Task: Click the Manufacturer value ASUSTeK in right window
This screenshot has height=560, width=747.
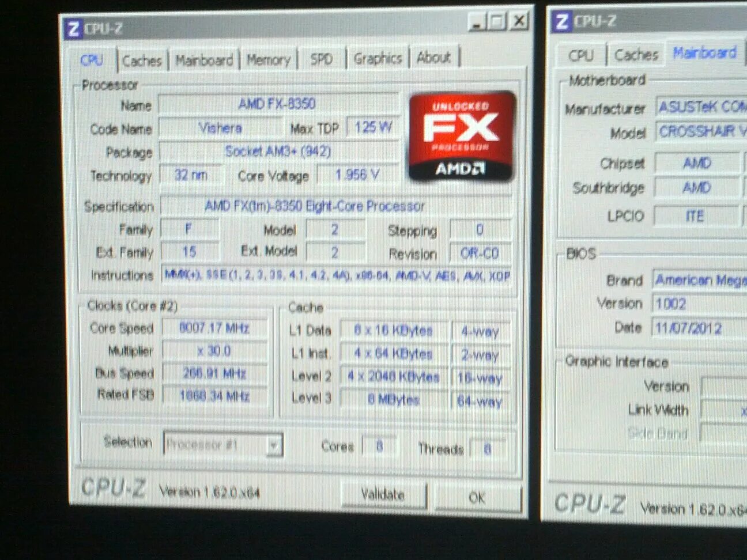Action: [701, 107]
